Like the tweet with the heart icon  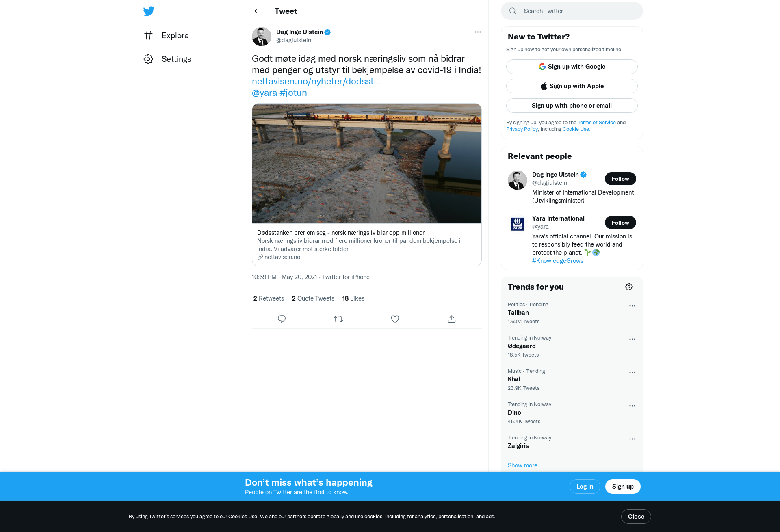395,319
